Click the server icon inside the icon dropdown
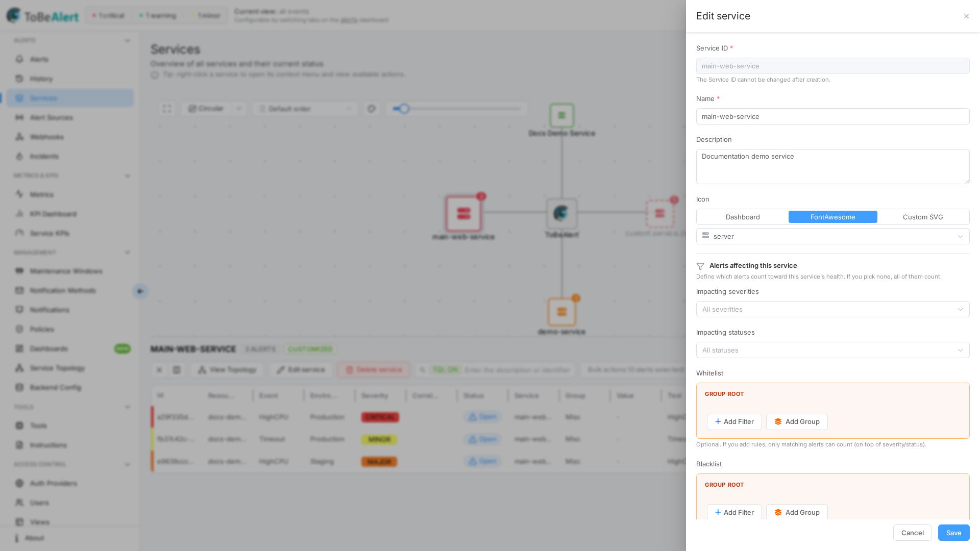980x551 pixels. coord(705,236)
